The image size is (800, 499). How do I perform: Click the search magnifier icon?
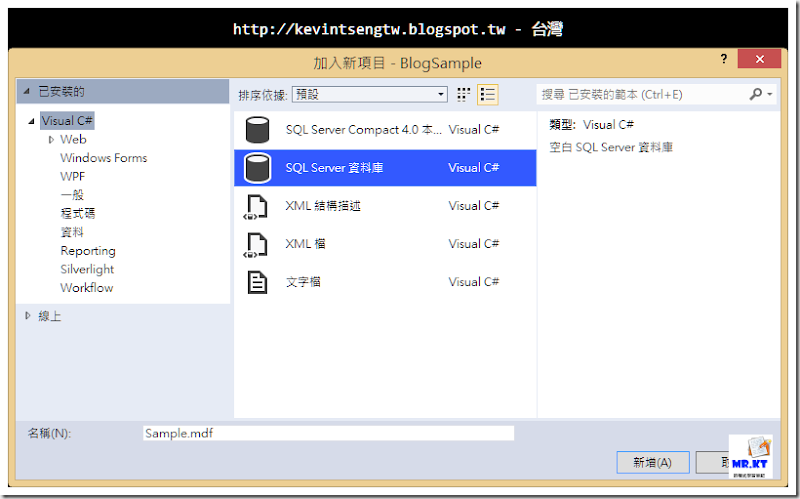756,94
